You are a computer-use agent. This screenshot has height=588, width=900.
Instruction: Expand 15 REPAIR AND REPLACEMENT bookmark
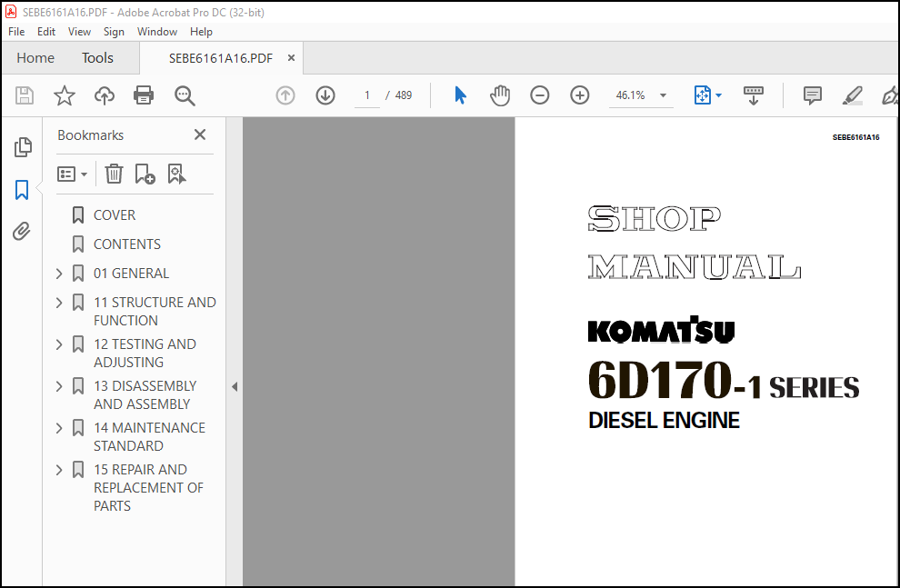point(59,470)
